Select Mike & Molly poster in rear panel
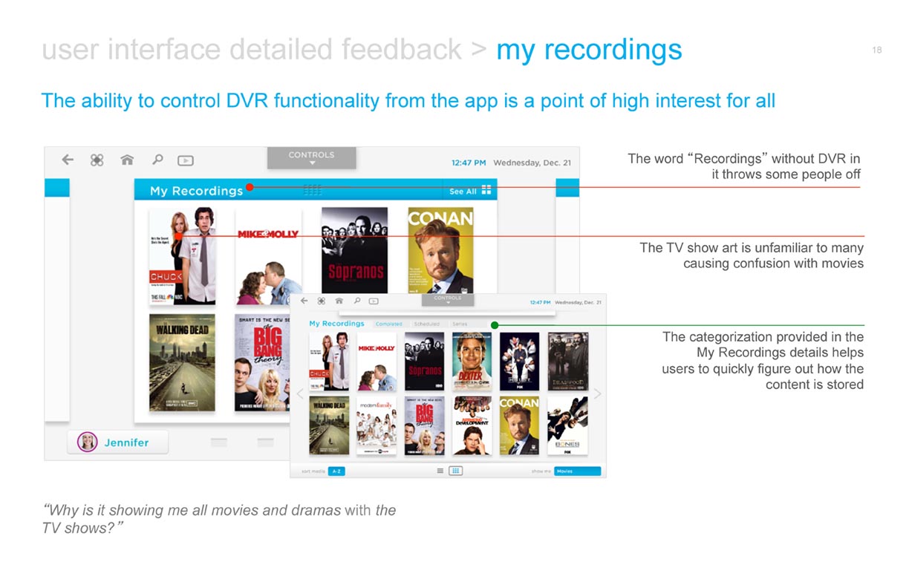The width and height of the screenshot is (909, 588). coord(268,256)
